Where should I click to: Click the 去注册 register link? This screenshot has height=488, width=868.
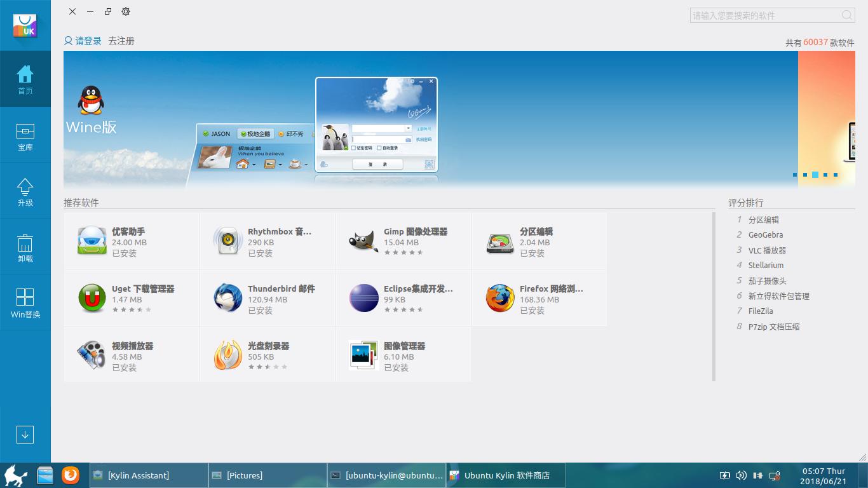[121, 41]
